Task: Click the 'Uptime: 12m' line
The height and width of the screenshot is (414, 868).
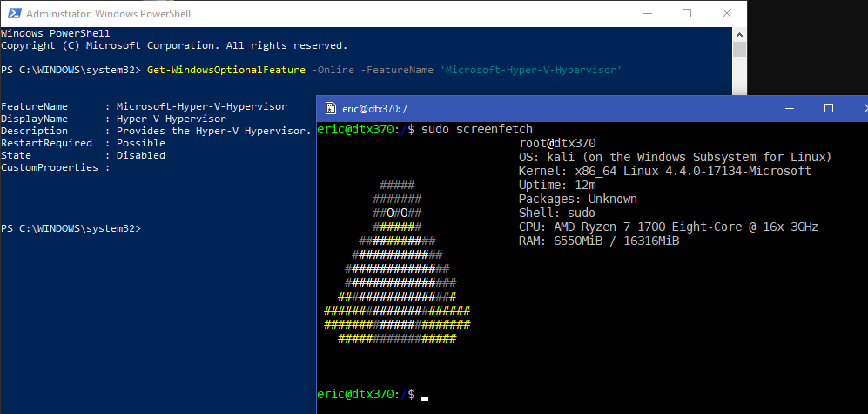Action: tap(557, 185)
